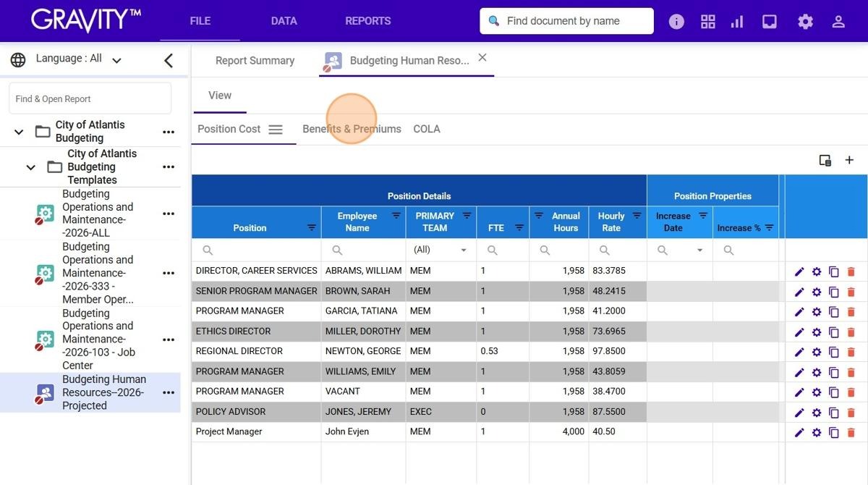This screenshot has width=868, height=485.
Task: Click the Position column search field
Action: 257,250
